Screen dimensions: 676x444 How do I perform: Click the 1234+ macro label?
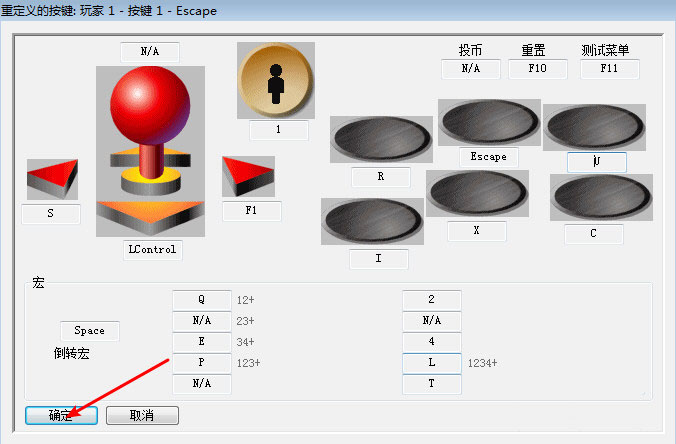coord(483,363)
